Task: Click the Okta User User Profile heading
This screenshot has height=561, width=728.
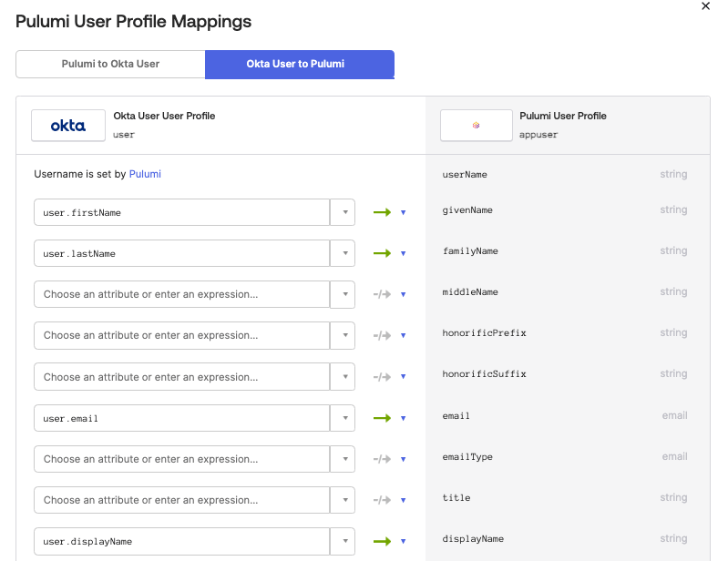Action: coord(164,116)
